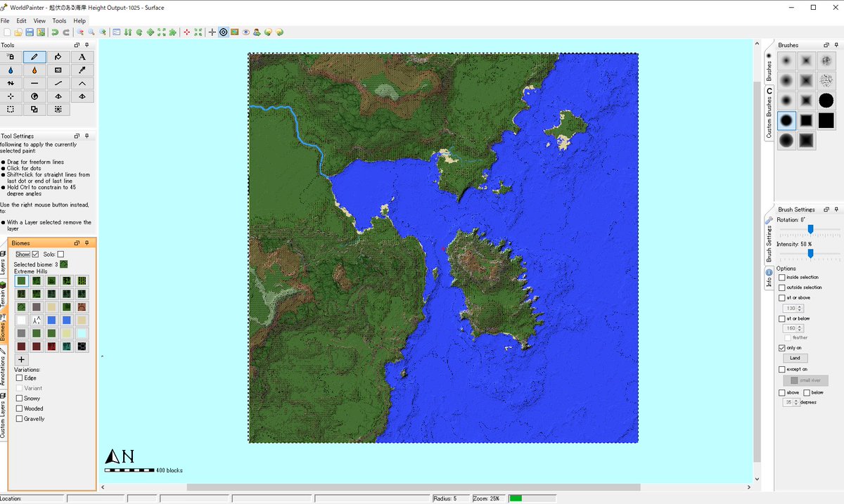Viewport: 844px width, 504px height.
Task: Click the red crosshair spawn point icon
Action: pyautogui.click(x=186, y=32)
